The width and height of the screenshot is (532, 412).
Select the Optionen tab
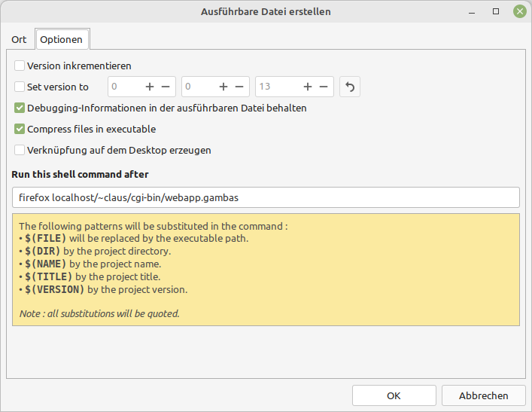coord(62,39)
